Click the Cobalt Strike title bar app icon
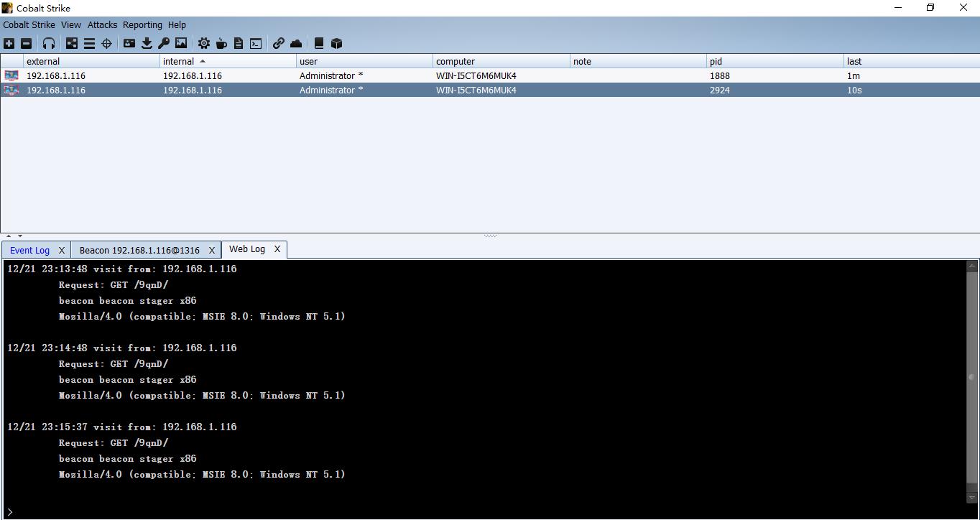 pyautogui.click(x=7, y=7)
